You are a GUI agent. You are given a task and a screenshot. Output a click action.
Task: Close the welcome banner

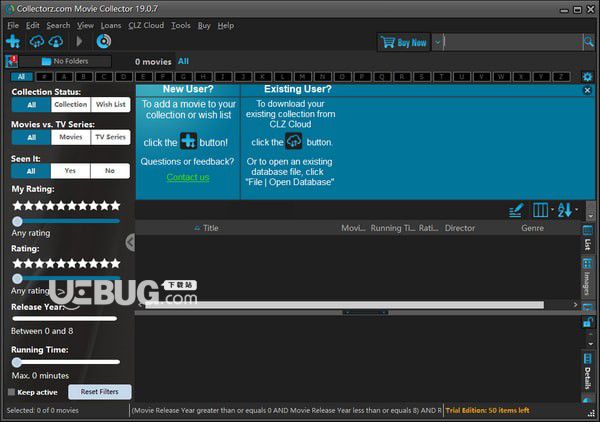click(x=587, y=90)
